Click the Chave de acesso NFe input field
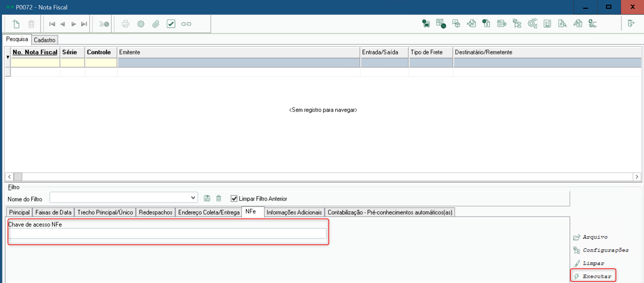 pos(167,233)
